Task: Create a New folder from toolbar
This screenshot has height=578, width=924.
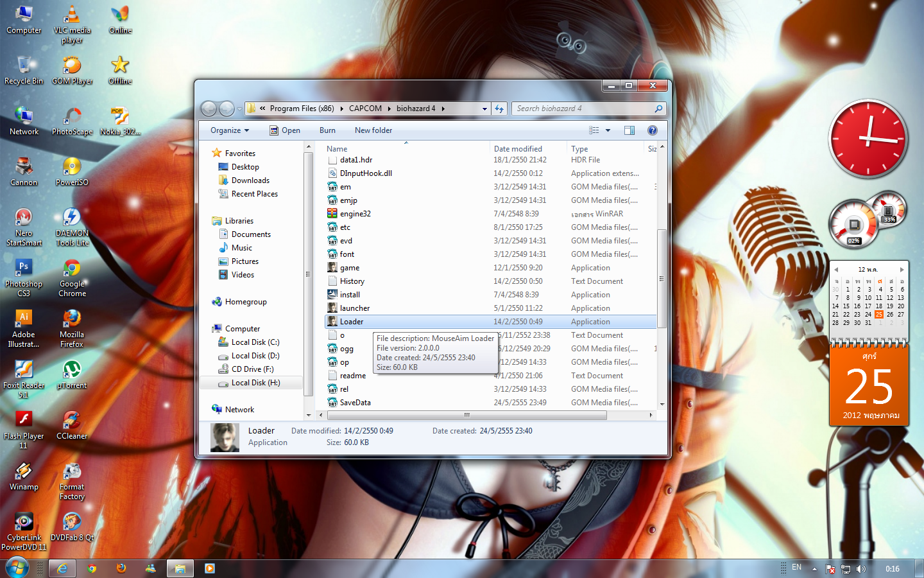Action: tap(373, 130)
